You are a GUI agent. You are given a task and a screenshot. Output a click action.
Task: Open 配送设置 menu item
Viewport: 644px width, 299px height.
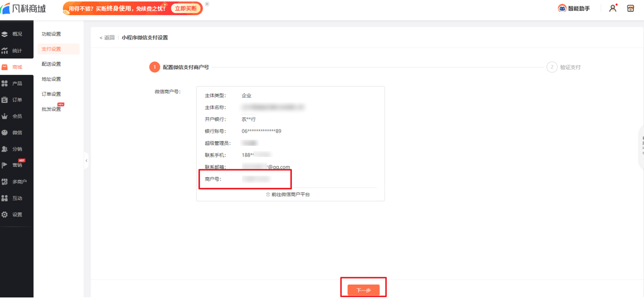coord(51,64)
